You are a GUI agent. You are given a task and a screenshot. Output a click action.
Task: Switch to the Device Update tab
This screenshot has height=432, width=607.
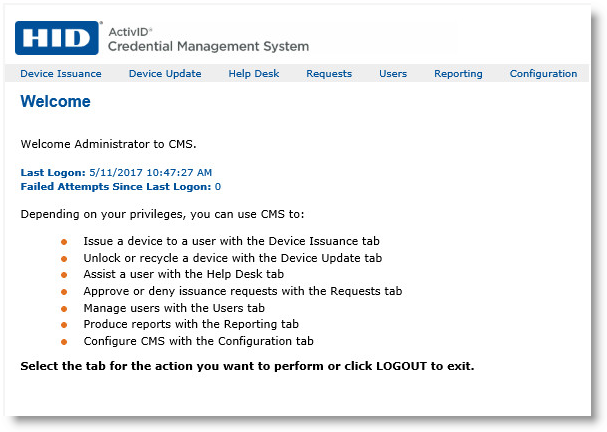point(165,74)
